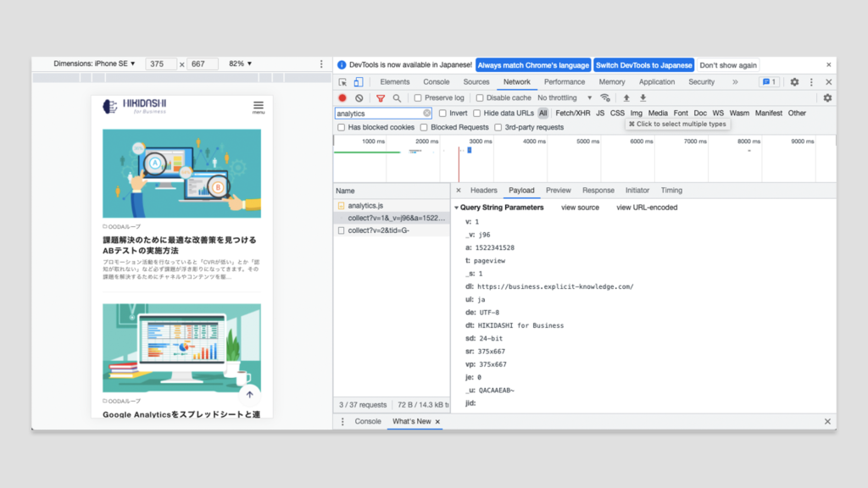Open the hamburger menu on HIKIDASHI page
The image size is (868, 488).
[258, 107]
